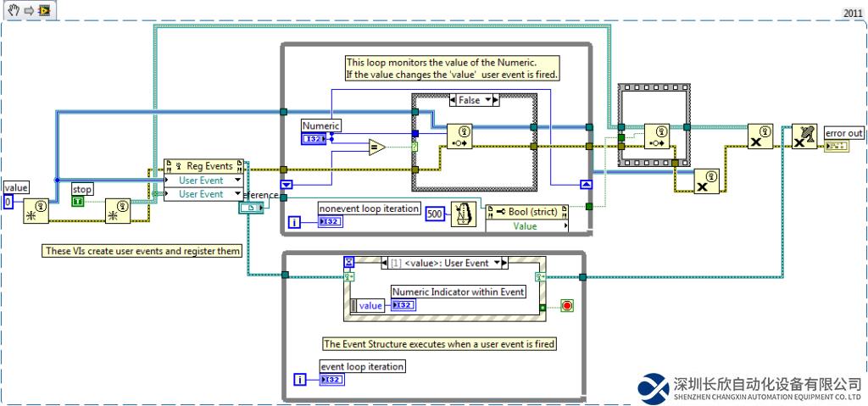Select the second User Event row in Reg Events
Viewport: 868px width, 406px height.
click(x=202, y=194)
